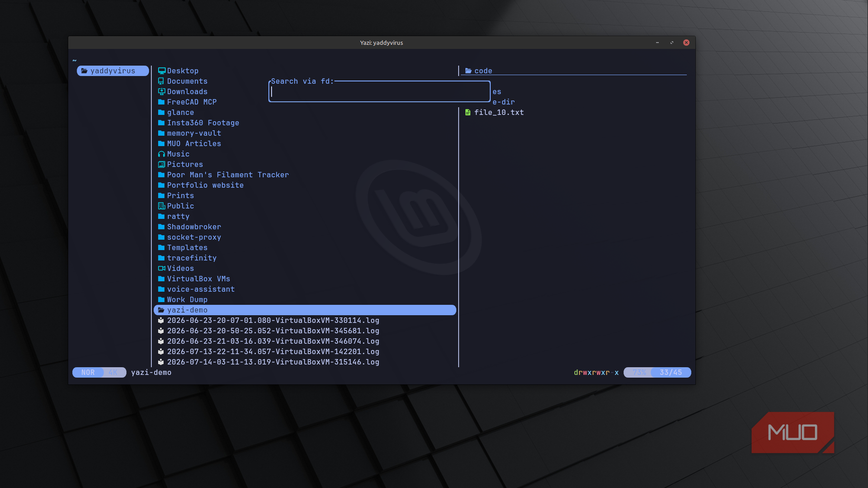Click the NOR mode indicator

click(x=88, y=373)
